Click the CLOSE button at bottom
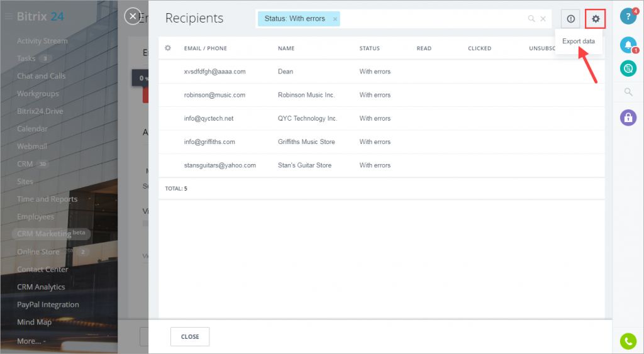This screenshot has width=644, height=354. click(190, 337)
